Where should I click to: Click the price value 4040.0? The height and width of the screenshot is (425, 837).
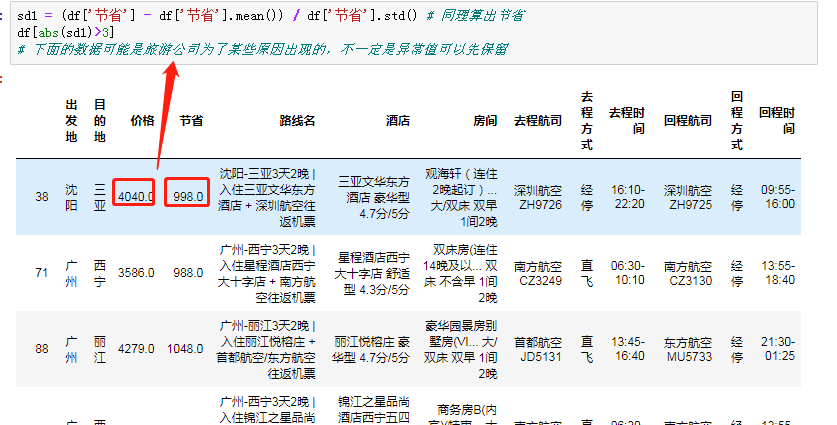coord(136,197)
